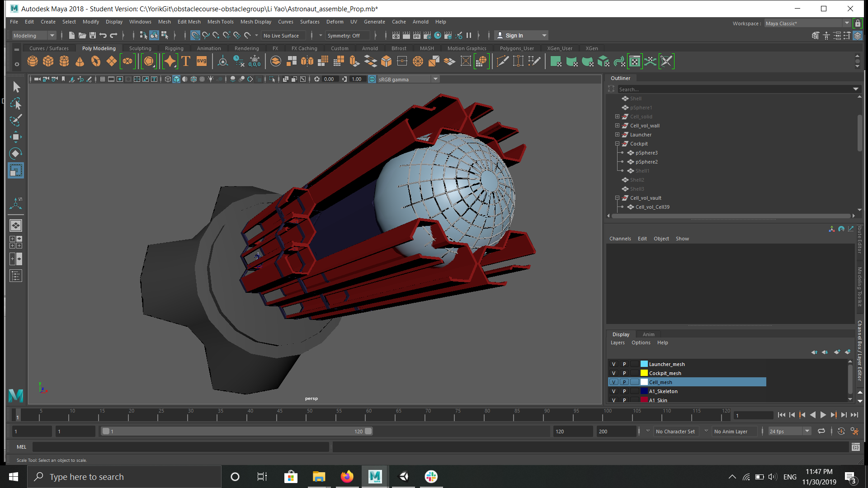This screenshot has height=488, width=868.
Task: Open the Channels menu in Channel Box
Action: pos(620,239)
